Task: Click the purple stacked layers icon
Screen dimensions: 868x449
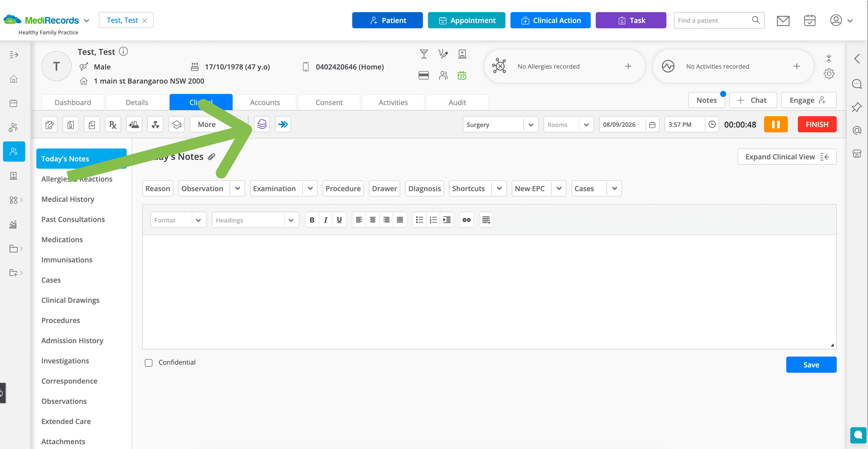Action: click(262, 124)
